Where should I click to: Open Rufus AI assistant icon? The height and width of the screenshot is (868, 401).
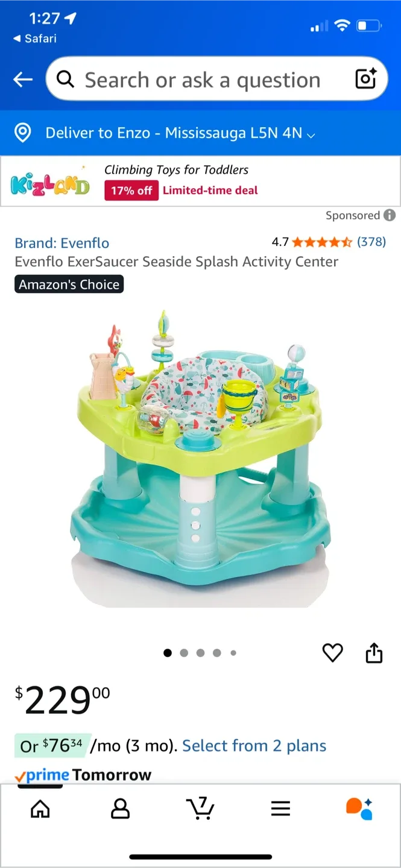click(359, 809)
